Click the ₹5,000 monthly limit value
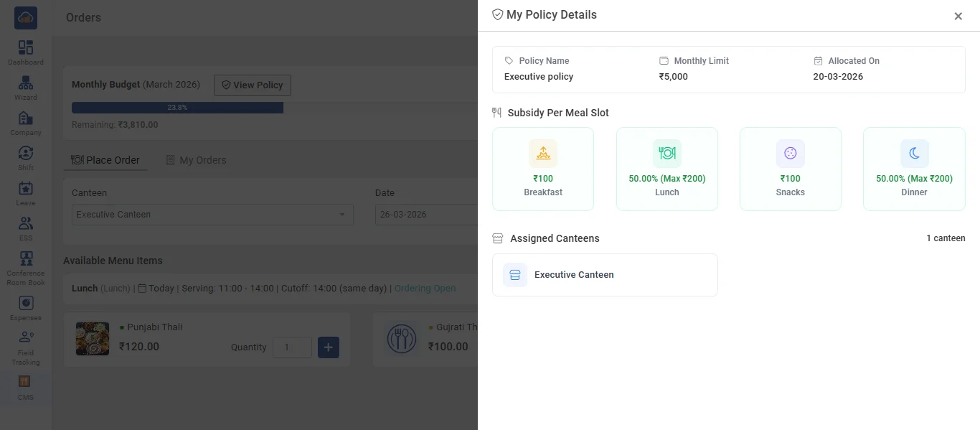Viewport: 980px width, 430px height. pos(674,77)
